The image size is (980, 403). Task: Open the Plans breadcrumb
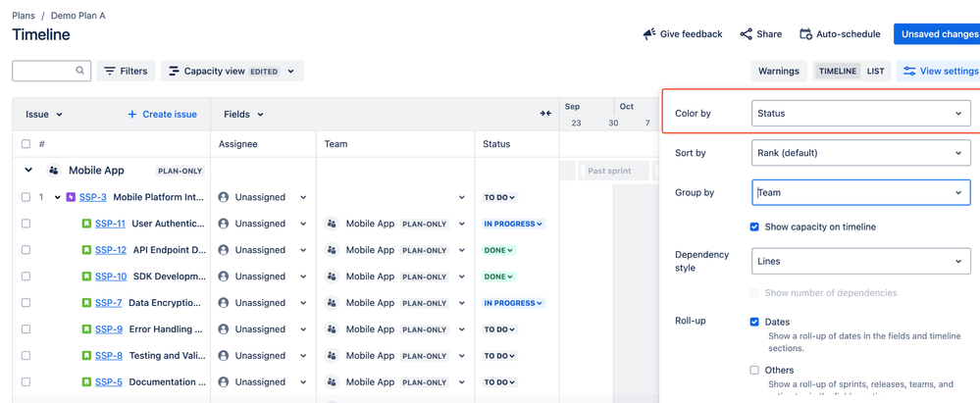(24, 15)
